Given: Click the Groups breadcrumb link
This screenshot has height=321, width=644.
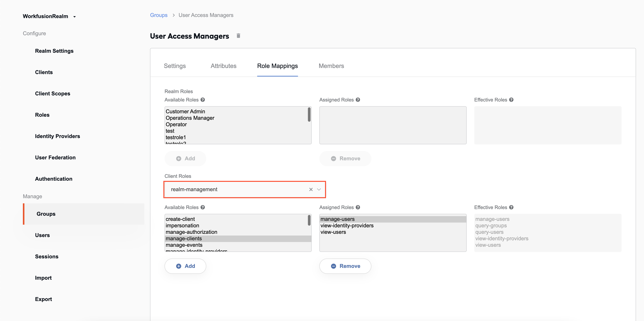Looking at the screenshot, I should [159, 15].
